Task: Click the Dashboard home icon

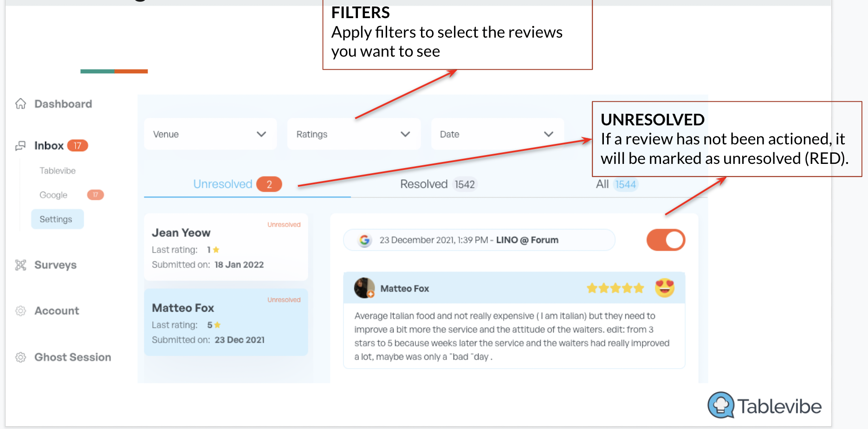Action: coord(20,104)
